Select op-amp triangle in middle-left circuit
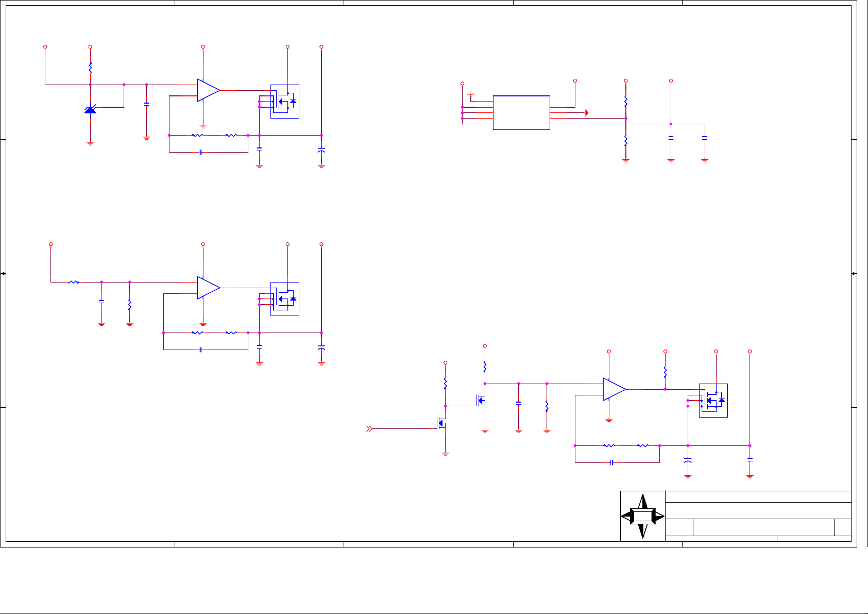Screen dimensions: 868x614 coord(209,288)
